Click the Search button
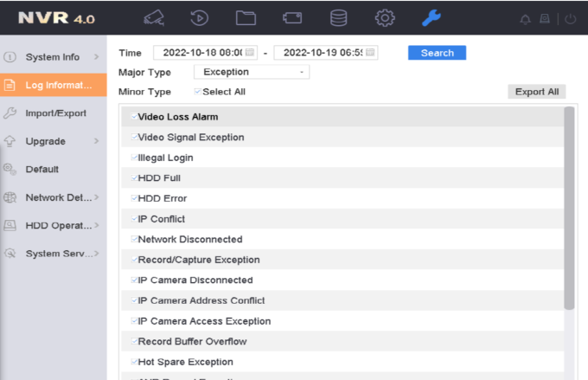The height and width of the screenshot is (380, 588). [437, 53]
